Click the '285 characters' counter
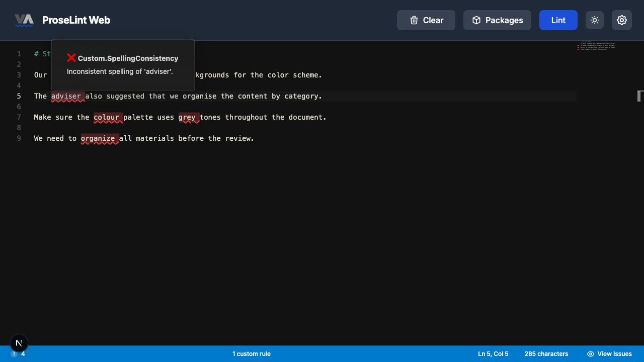 pos(546,353)
